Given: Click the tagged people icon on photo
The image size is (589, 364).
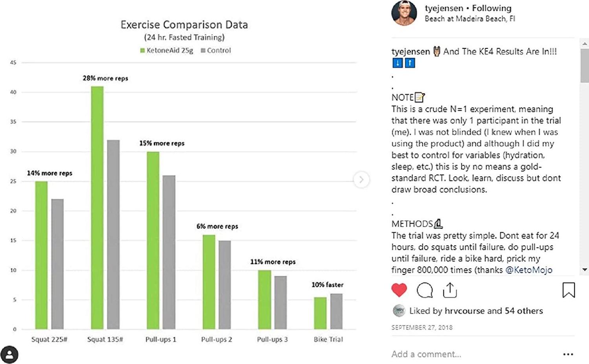Looking at the screenshot, I should coord(9,355).
